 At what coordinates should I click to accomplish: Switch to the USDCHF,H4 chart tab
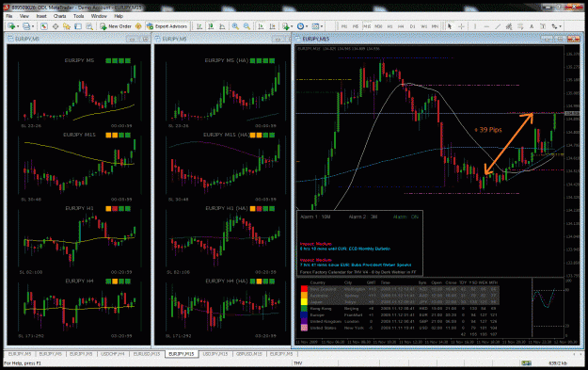coord(113,354)
